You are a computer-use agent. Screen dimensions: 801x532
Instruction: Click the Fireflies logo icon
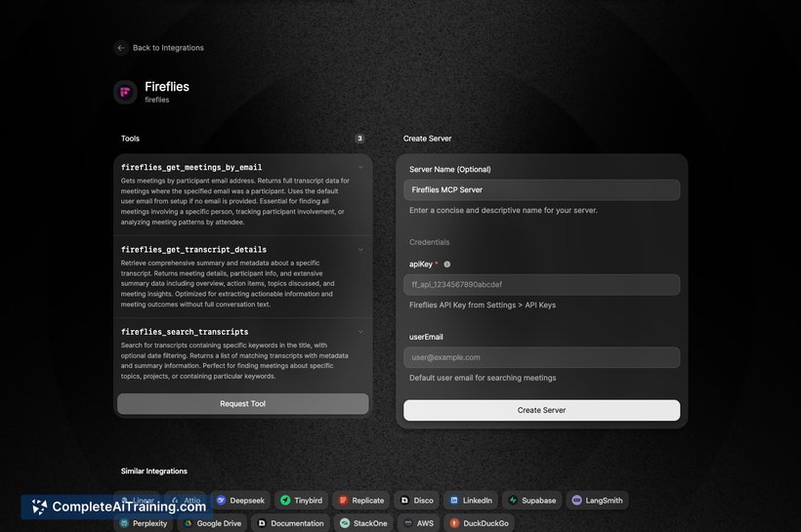pos(125,93)
